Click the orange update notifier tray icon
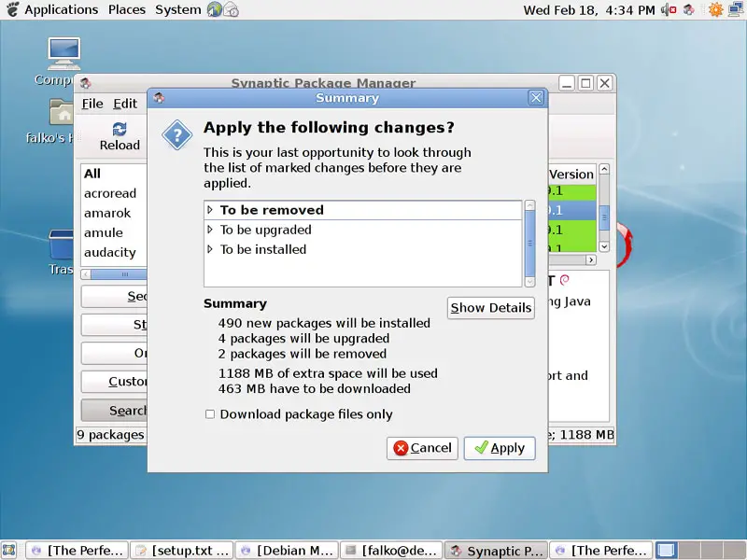Screen dimensions: 747x560 715,9
